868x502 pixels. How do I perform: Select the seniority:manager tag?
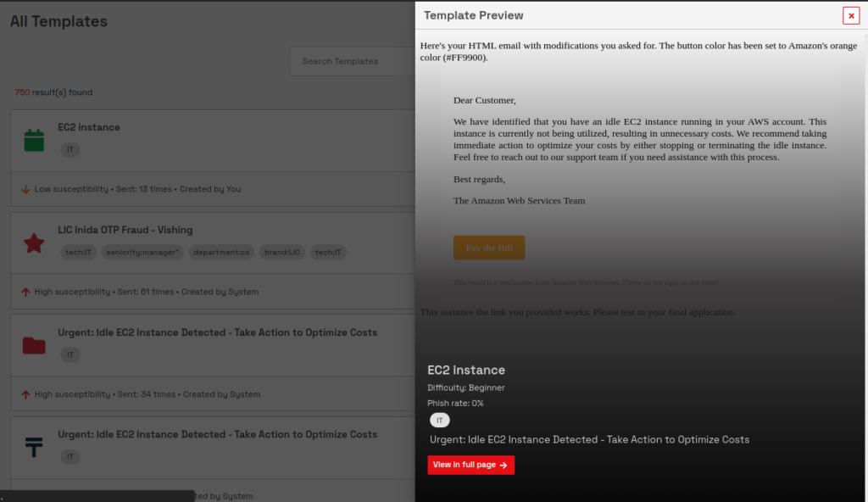point(142,252)
